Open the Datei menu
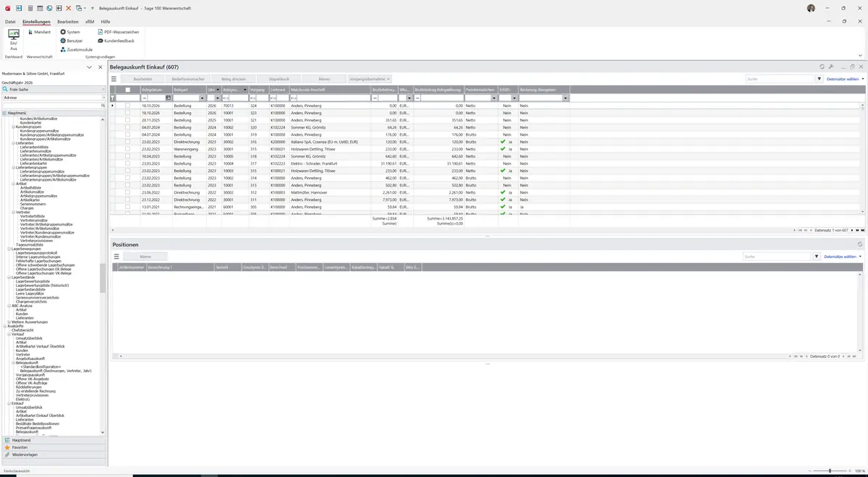Image resolution: width=868 pixels, height=477 pixels. (10, 22)
